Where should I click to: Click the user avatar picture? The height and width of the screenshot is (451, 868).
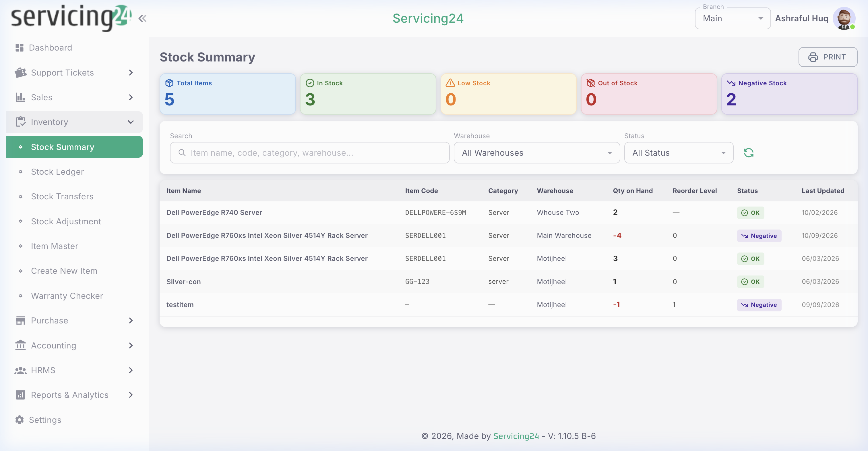844,19
